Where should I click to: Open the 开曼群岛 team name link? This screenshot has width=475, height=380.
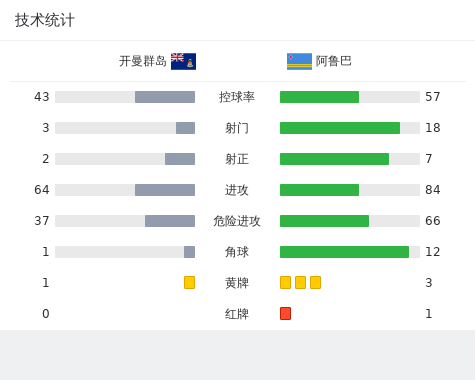(143, 61)
